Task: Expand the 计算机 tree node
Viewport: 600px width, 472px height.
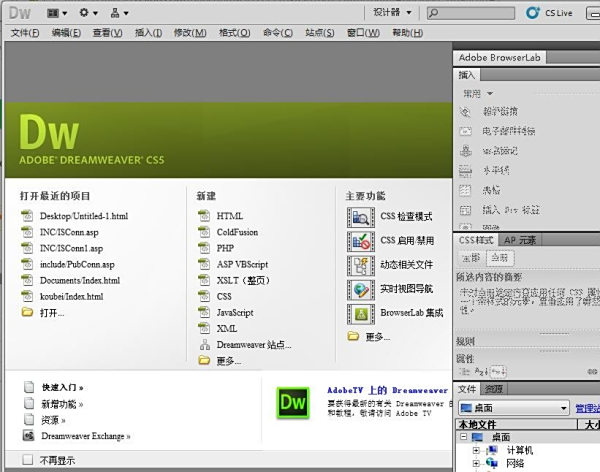Action: [x=476, y=450]
